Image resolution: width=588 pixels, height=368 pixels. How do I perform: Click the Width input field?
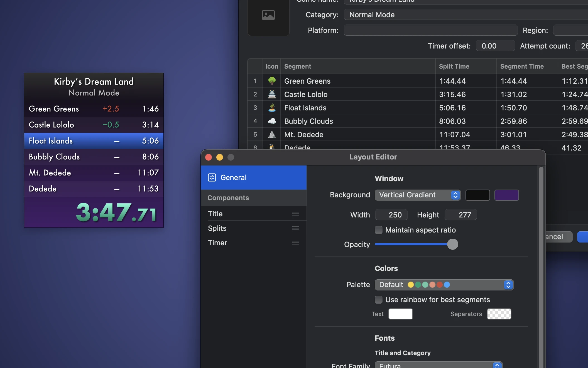pos(391,215)
